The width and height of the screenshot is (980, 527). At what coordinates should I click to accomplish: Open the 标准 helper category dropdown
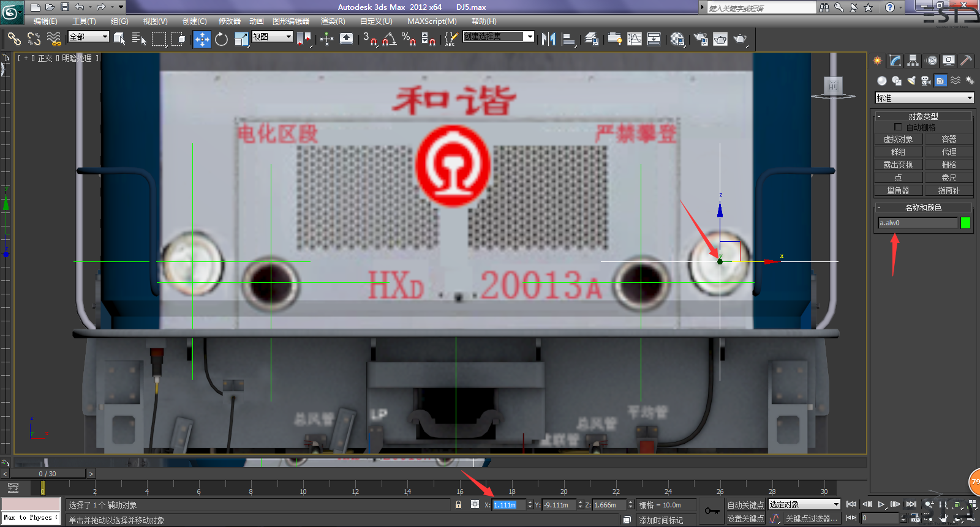coord(924,98)
